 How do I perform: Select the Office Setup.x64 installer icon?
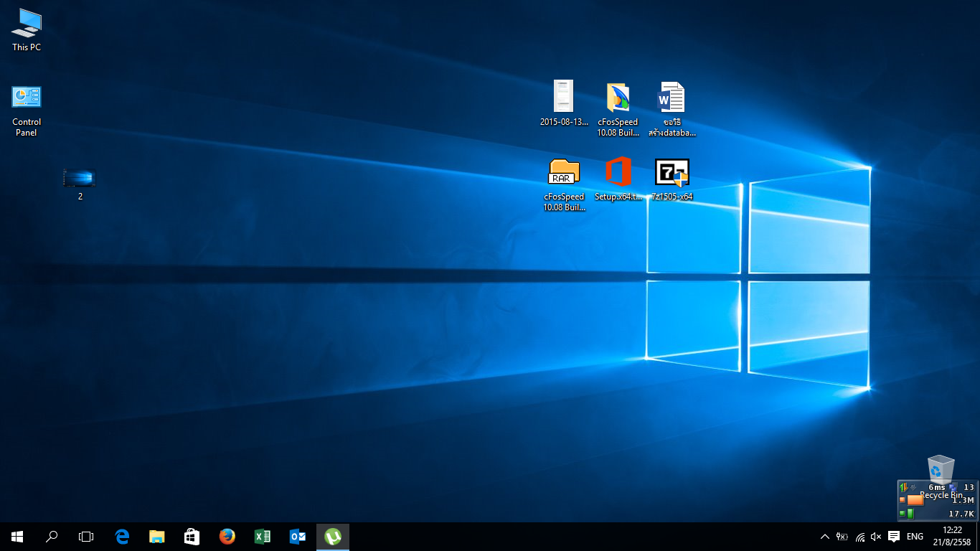[x=618, y=179]
